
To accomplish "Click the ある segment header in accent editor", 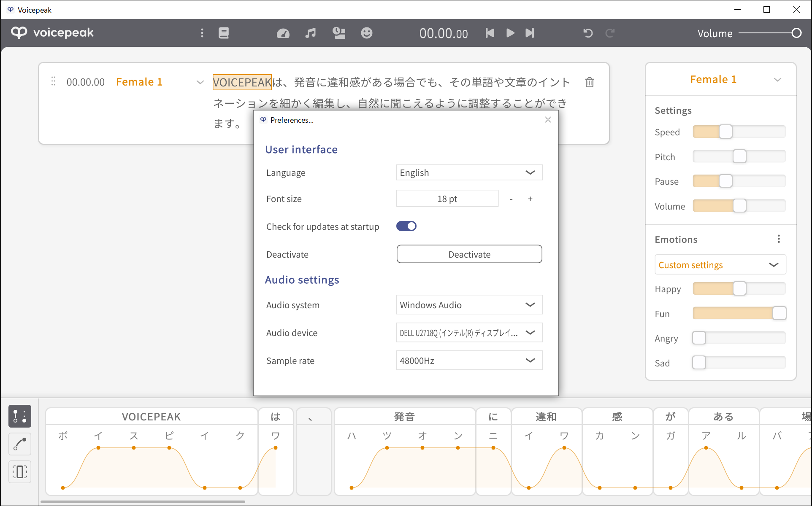I will 723,417.
